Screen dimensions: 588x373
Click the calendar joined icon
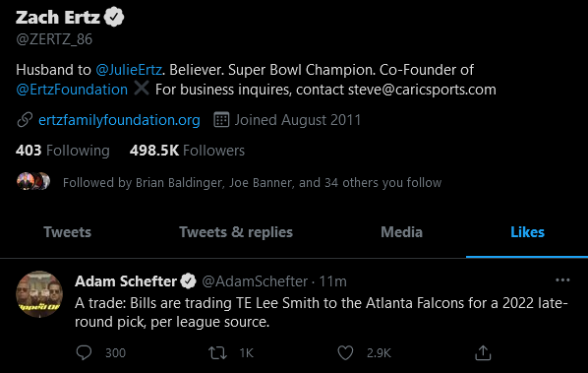tap(221, 120)
